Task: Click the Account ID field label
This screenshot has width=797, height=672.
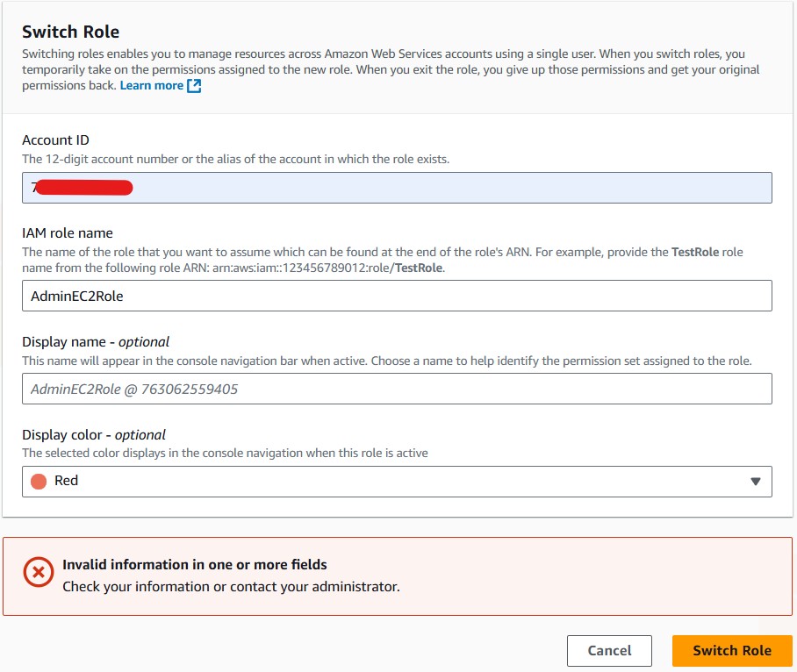Action: click(55, 140)
